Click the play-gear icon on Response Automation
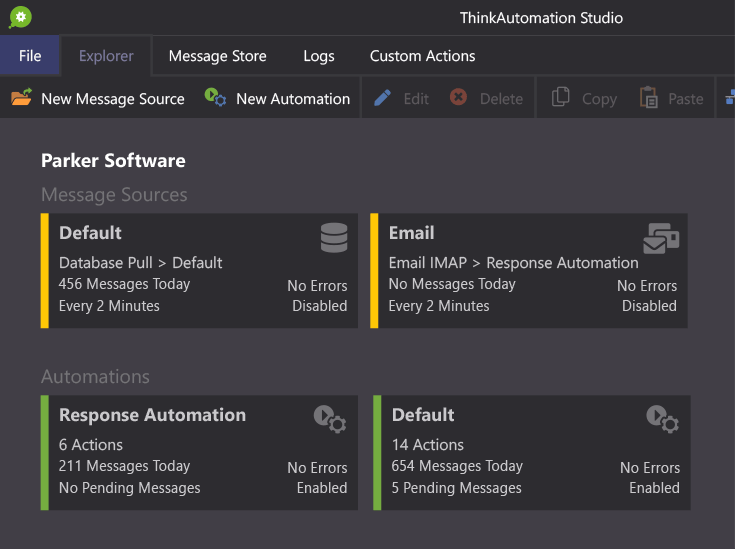 pyautogui.click(x=330, y=419)
